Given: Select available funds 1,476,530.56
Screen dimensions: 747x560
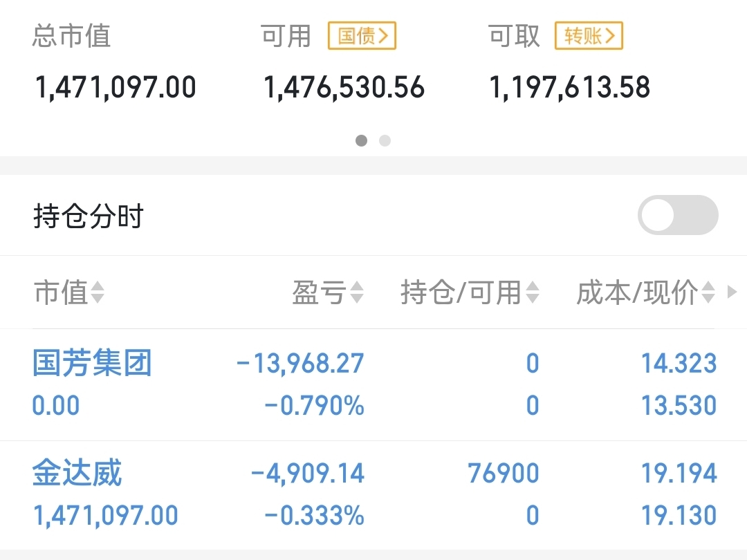Looking at the screenshot, I should (x=344, y=88).
